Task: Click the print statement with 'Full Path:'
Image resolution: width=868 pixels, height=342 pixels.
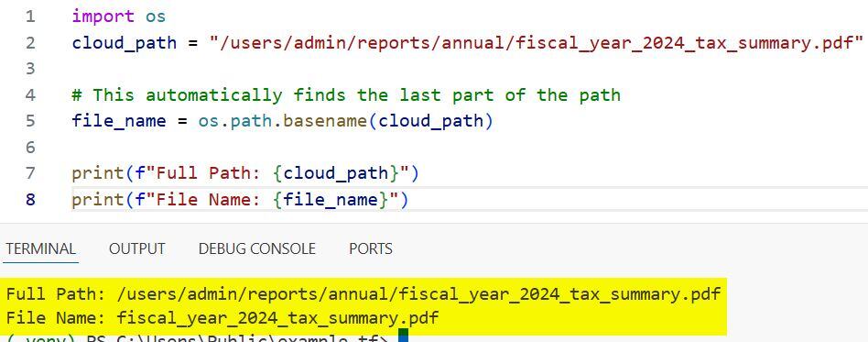Action: coord(245,173)
